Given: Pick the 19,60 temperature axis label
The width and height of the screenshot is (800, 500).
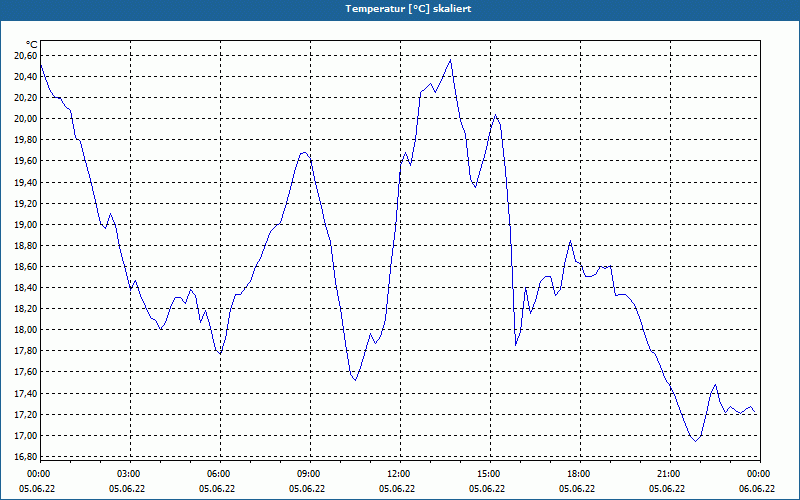Looking at the screenshot, I should pos(25,161).
